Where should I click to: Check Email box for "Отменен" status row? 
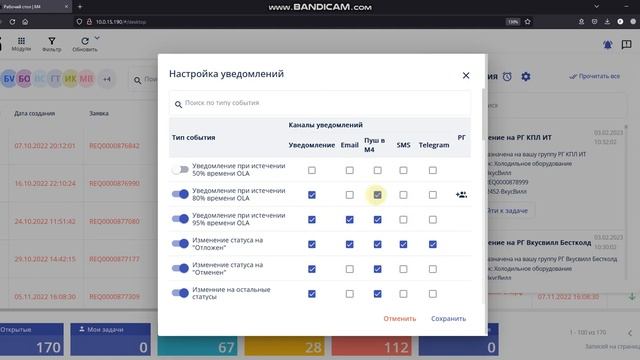coord(349,269)
